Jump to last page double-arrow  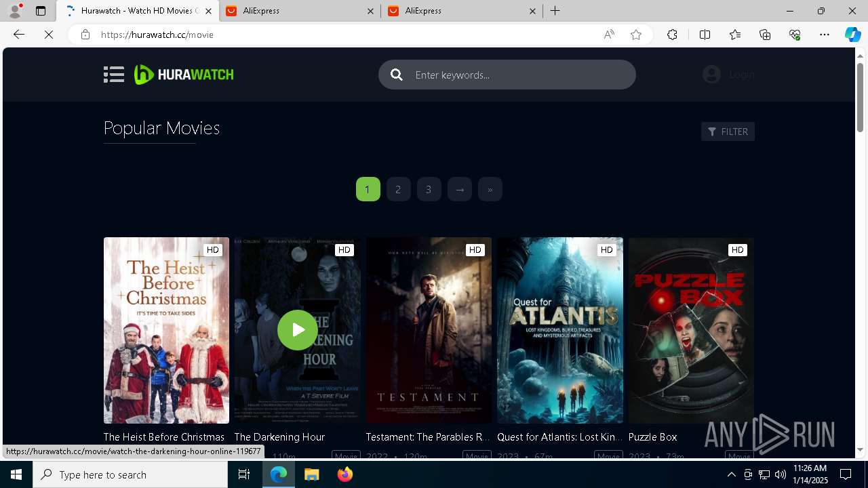(x=490, y=189)
